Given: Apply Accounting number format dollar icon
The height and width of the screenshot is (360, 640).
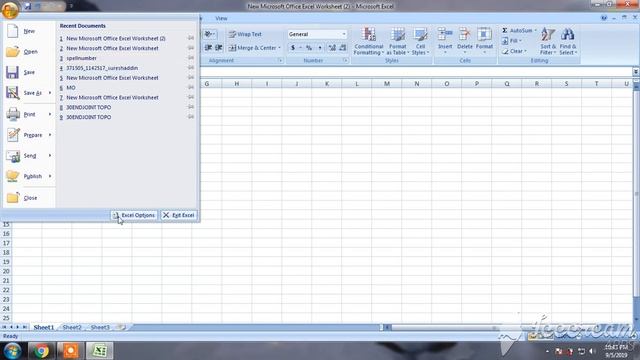Looking at the screenshot, I should pos(293,48).
